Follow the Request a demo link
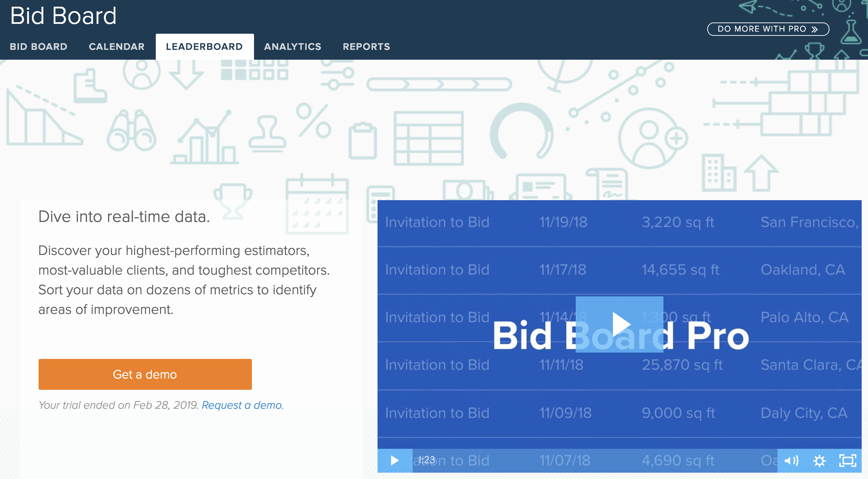This screenshot has width=868, height=479. point(242,405)
